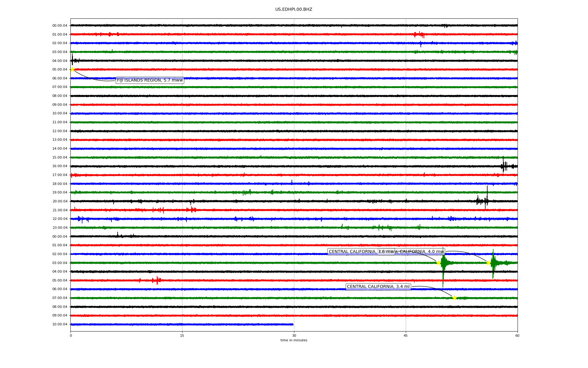Click the plot title US.EDHPI.00.BHZ
The height and width of the screenshot is (368, 588).
pos(294,10)
